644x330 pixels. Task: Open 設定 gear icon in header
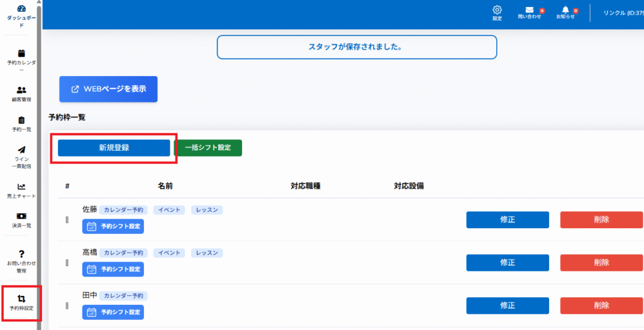click(x=497, y=10)
